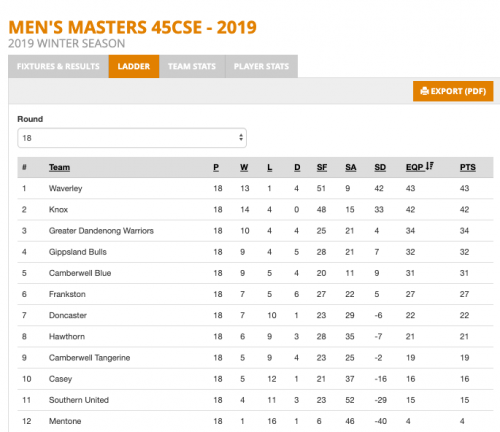The image size is (500, 432).
Task: Sort by the L column header
Action: pos(269,167)
